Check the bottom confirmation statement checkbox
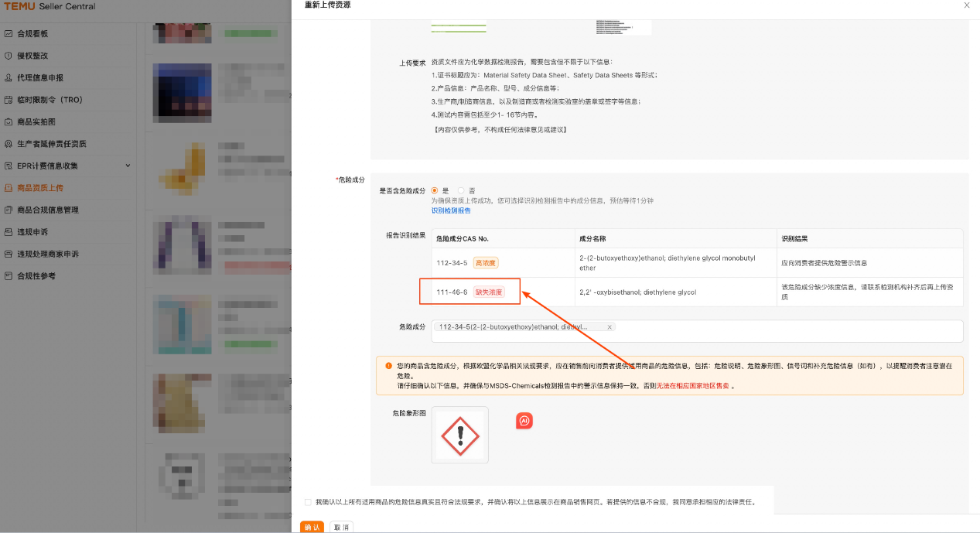980x533 pixels. pyautogui.click(x=308, y=503)
